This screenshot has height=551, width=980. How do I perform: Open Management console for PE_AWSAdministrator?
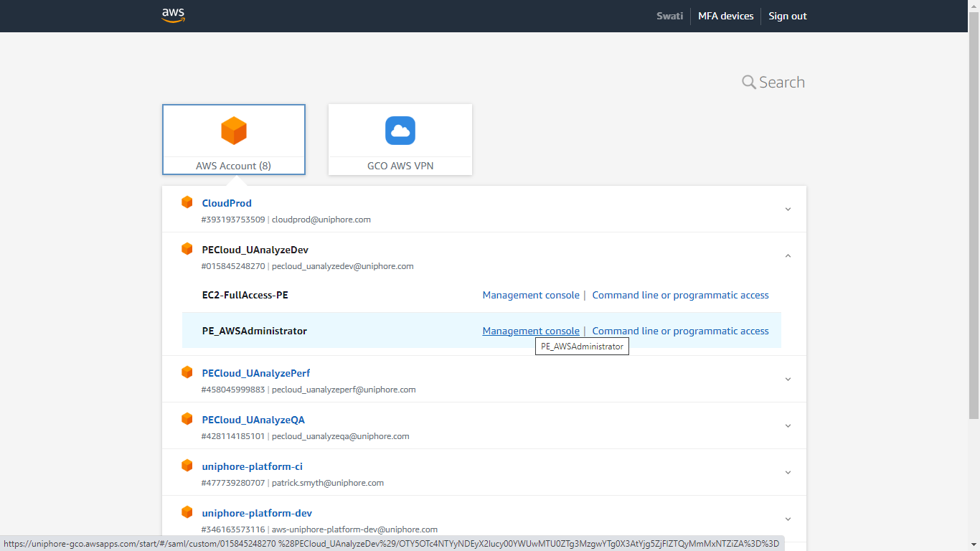531,331
